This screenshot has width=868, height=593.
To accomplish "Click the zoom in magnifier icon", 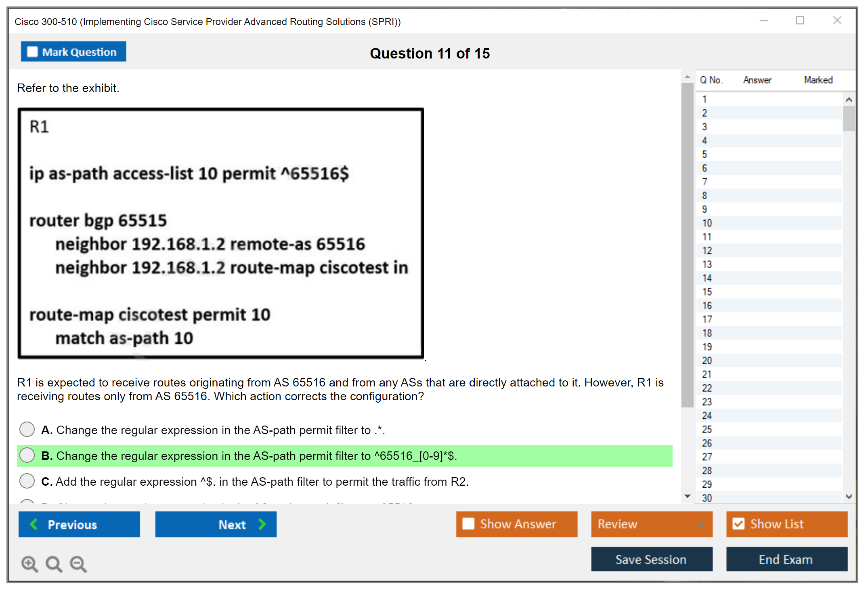I will point(29,564).
